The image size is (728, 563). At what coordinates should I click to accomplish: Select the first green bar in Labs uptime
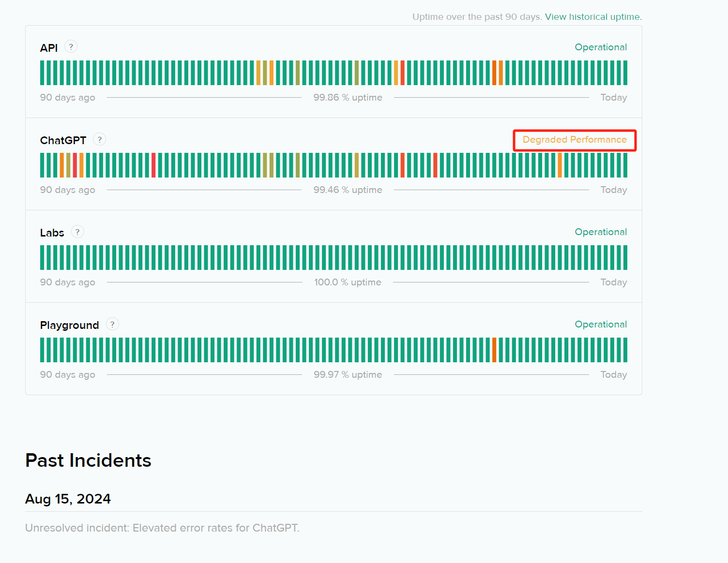[42, 257]
